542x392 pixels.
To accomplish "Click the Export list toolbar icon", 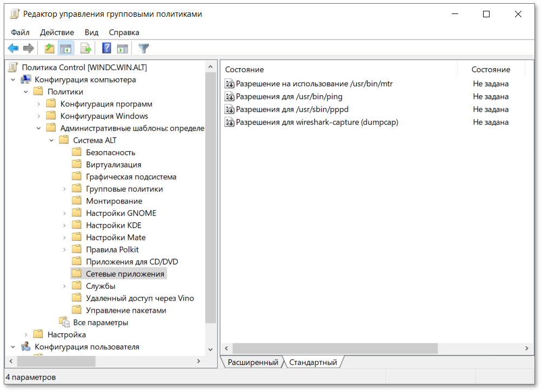I will [x=85, y=49].
